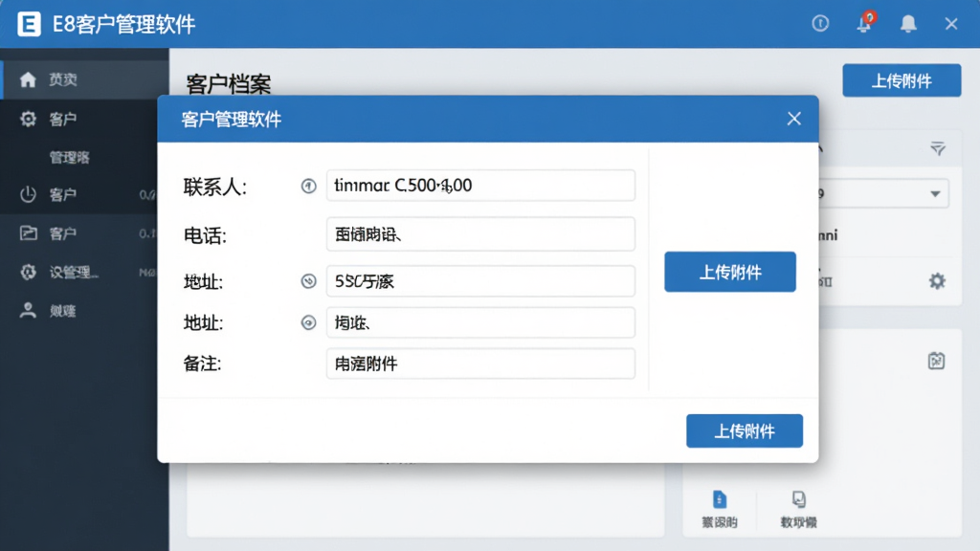Click 上传附件 button in the main page header
980x551 pixels.
click(x=902, y=80)
